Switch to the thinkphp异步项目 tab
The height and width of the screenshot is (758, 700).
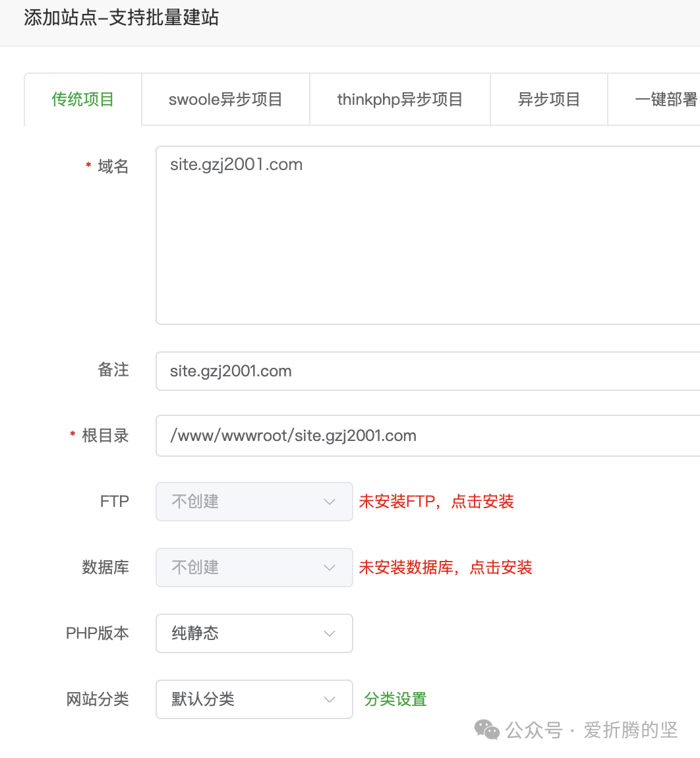point(399,99)
